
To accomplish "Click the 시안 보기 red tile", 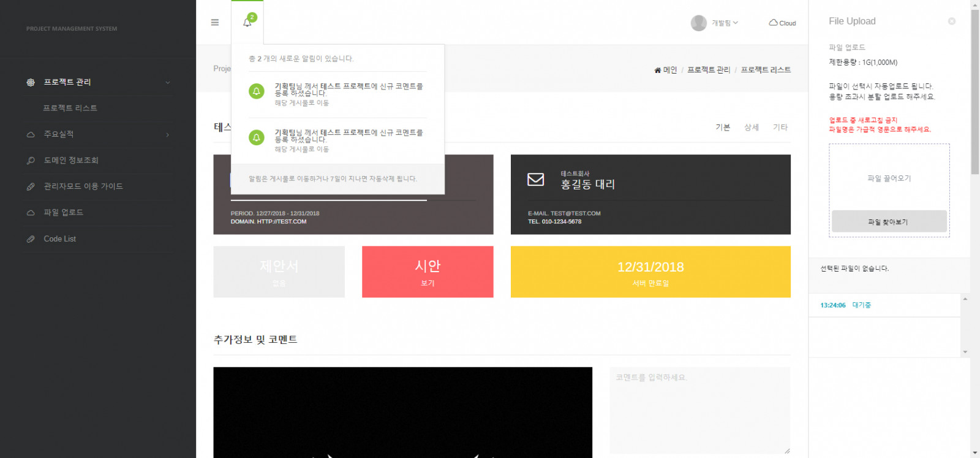I will 428,272.
